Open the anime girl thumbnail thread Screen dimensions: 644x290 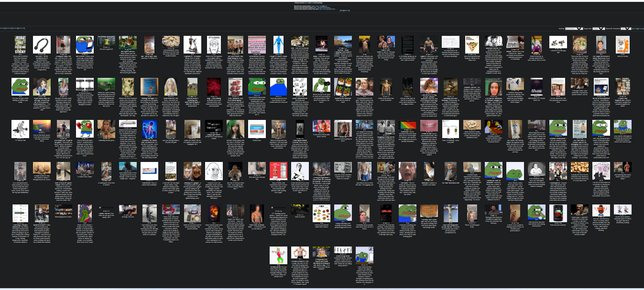click(x=41, y=86)
